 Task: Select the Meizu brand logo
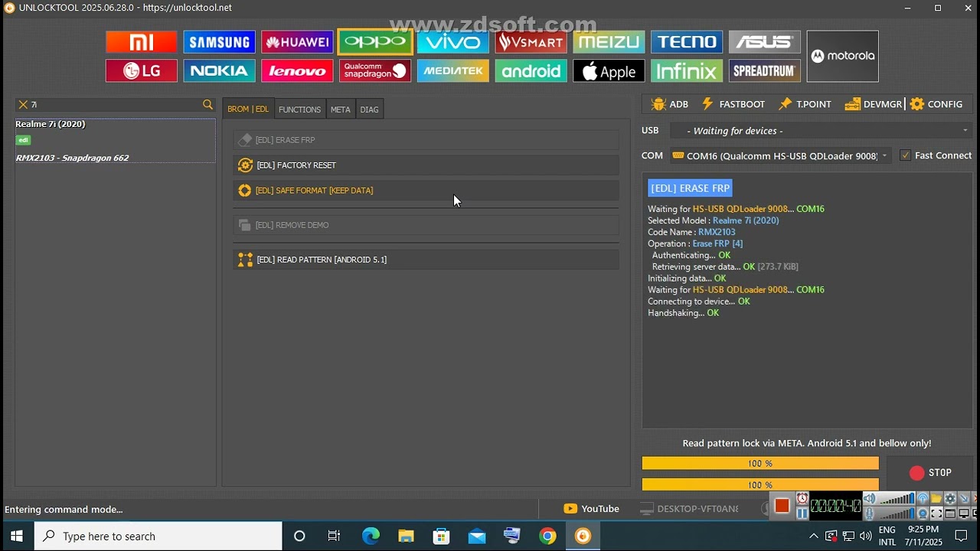pyautogui.click(x=609, y=42)
